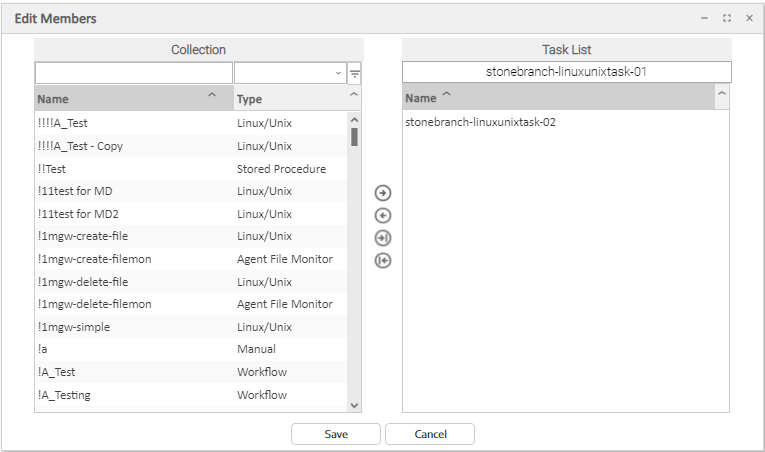This screenshot has width=765, height=452.
Task: Click the Name filter text field
Action: [133, 74]
